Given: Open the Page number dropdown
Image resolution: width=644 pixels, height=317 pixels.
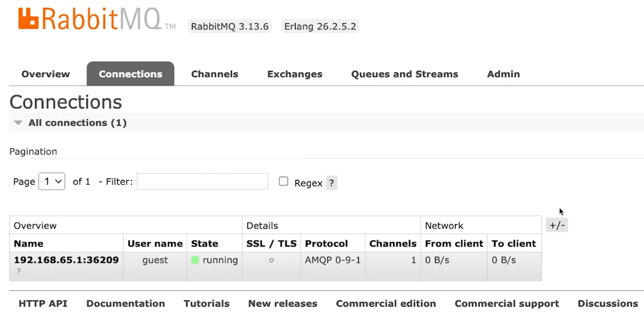Looking at the screenshot, I should pyautogui.click(x=52, y=181).
